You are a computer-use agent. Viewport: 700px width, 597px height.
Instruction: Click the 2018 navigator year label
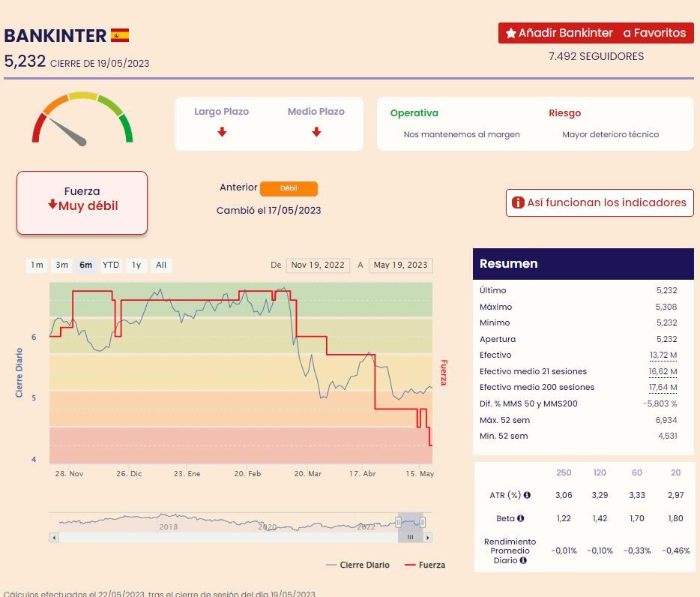pos(169,526)
